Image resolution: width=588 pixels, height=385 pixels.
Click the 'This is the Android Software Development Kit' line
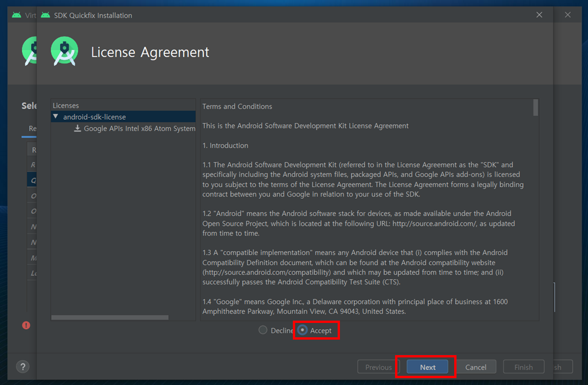point(305,126)
